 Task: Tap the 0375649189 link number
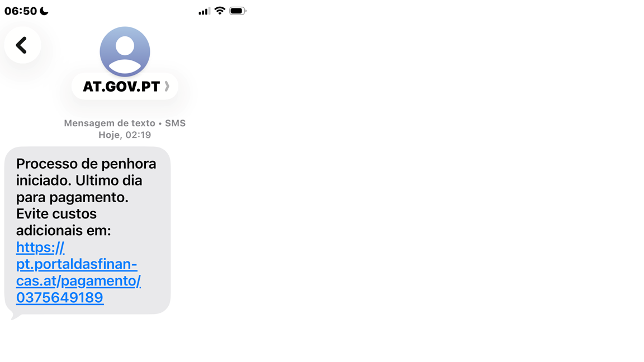[x=60, y=298]
